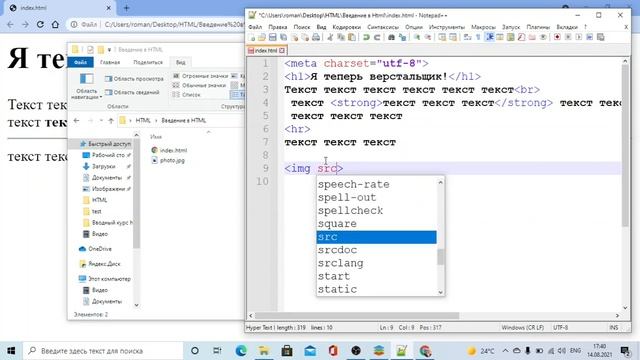Select the photo.jpg file in Explorer
The image size is (640, 360).
[x=169, y=161]
